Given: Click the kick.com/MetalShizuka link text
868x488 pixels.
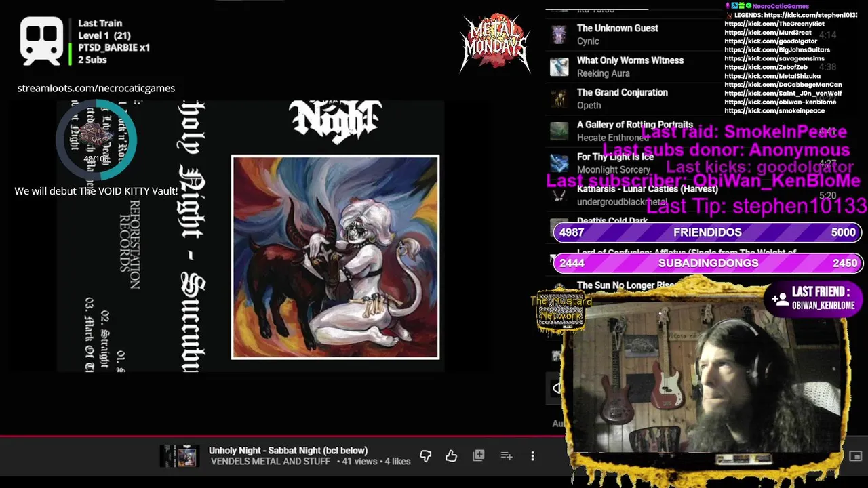Looking at the screenshot, I should (x=772, y=77).
